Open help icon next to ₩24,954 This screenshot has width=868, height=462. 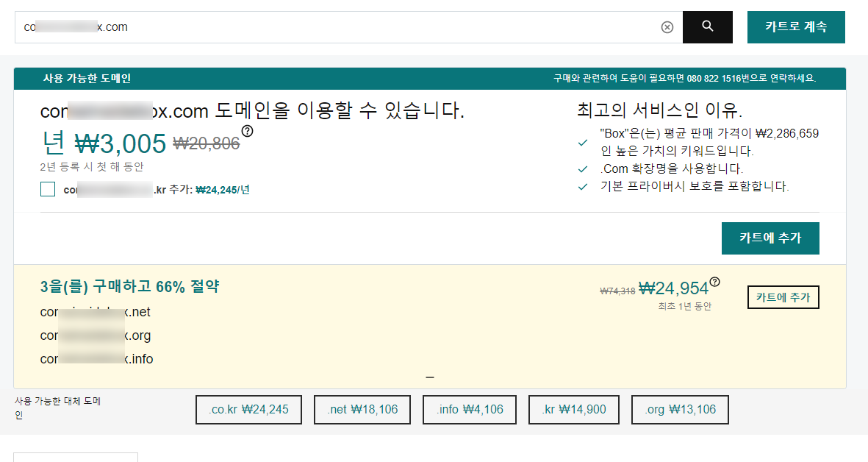(x=714, y=282)
